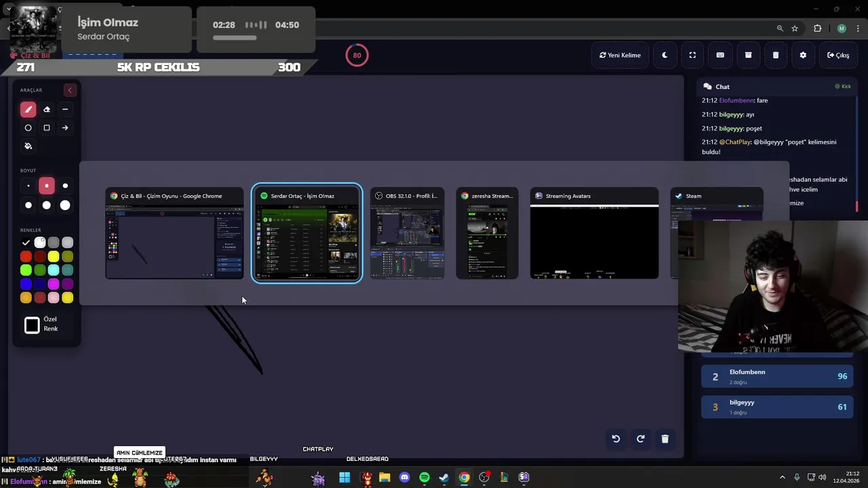
Task: Pick the bright red color swatch
Action: coord(26,256)
